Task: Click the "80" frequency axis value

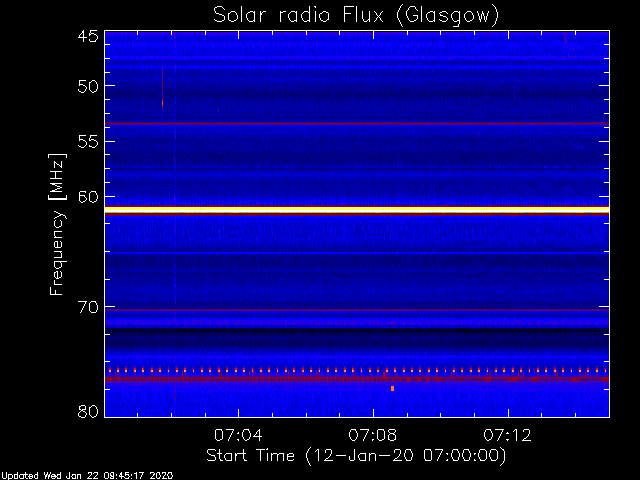Action: click(x=88, y=411)
